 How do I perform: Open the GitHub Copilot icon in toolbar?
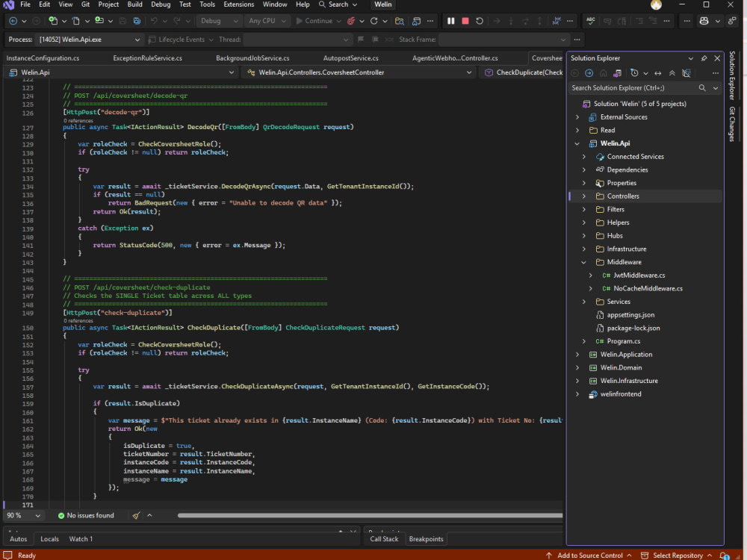pyautogui.click(x=704, y=21)
